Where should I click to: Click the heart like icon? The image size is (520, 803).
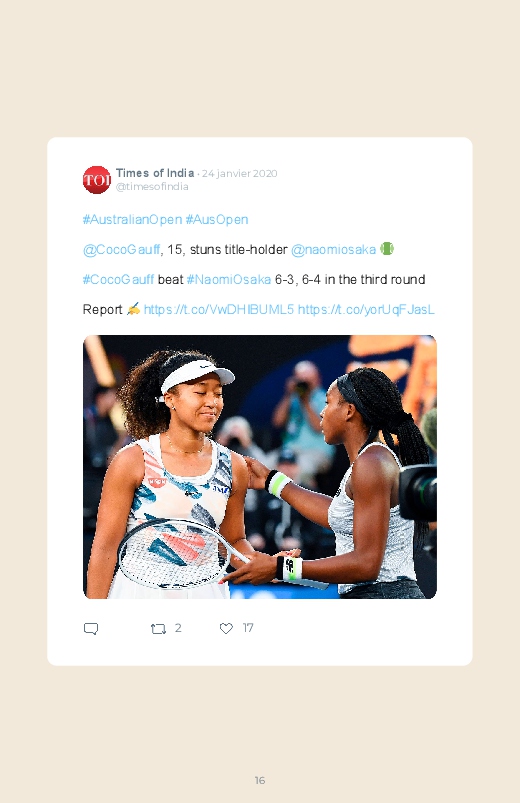[226, 628]
